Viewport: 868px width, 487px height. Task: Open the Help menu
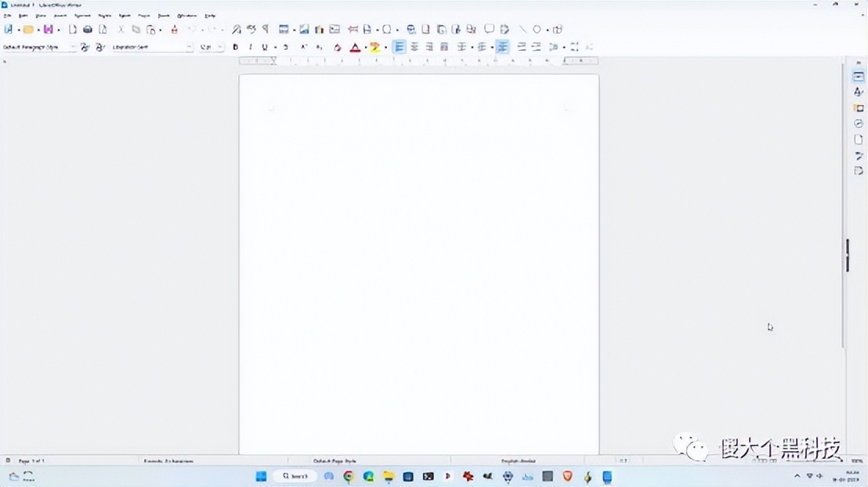coord(210,16)
